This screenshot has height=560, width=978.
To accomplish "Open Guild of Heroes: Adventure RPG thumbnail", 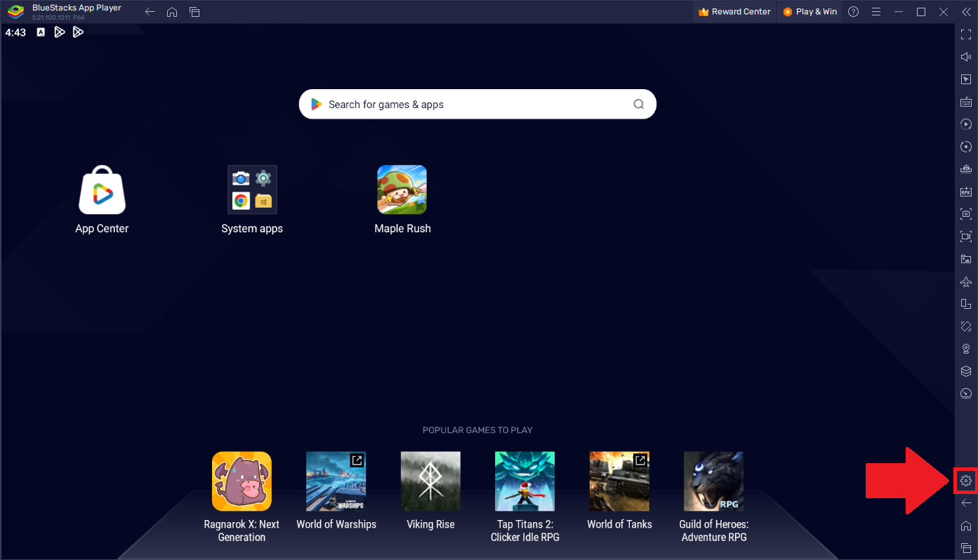I will (713, 481).
